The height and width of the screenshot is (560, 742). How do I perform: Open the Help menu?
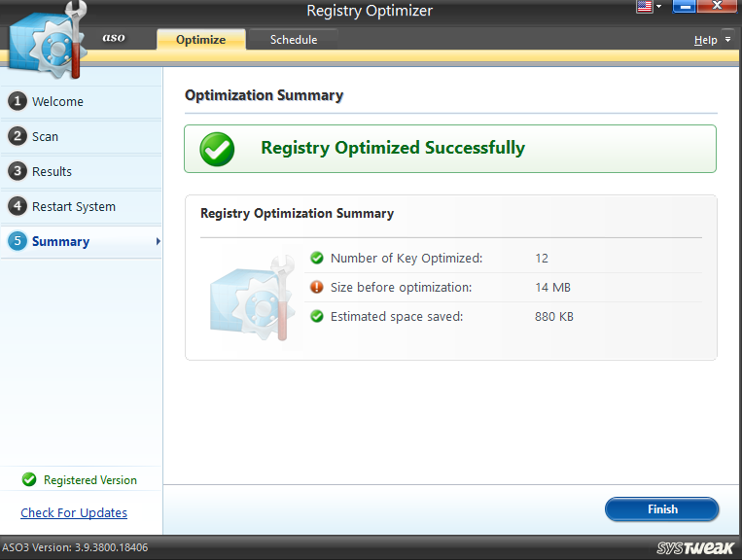tap(706, 40)
